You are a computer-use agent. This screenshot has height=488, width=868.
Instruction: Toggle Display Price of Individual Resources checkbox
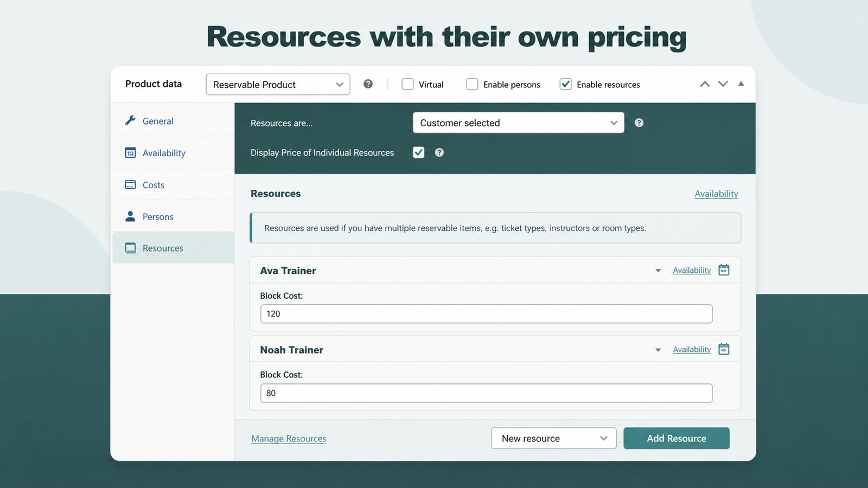(x=418, y=152)
